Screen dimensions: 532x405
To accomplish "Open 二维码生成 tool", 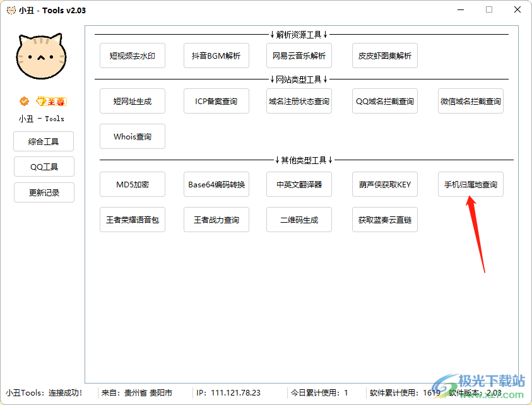I will (x=299, y=220).
